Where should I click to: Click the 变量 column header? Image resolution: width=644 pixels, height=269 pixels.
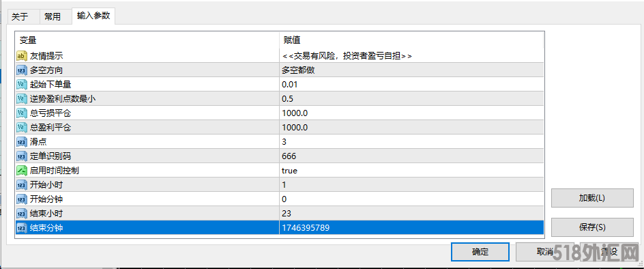coord(147,40)
